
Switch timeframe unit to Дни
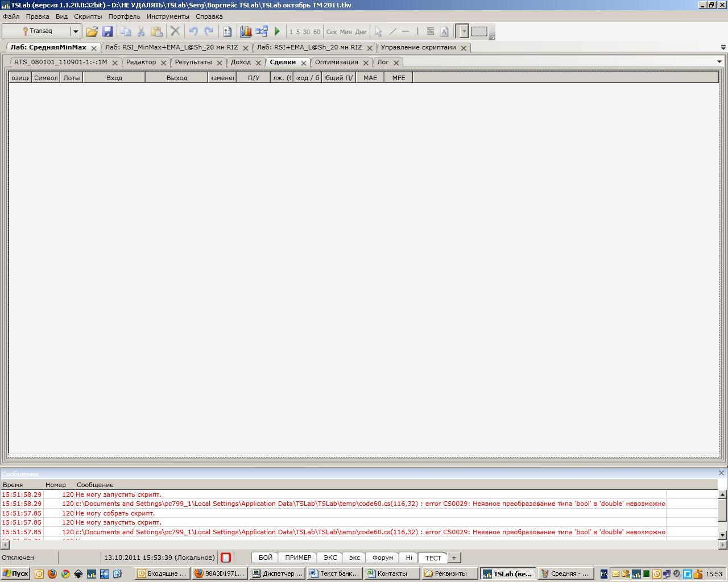[x=361, y=32]
